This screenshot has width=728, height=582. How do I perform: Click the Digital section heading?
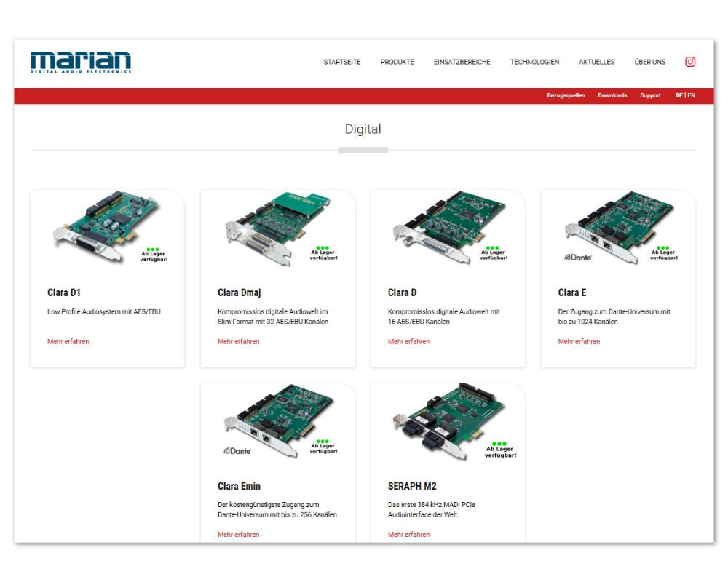[363, 129]
